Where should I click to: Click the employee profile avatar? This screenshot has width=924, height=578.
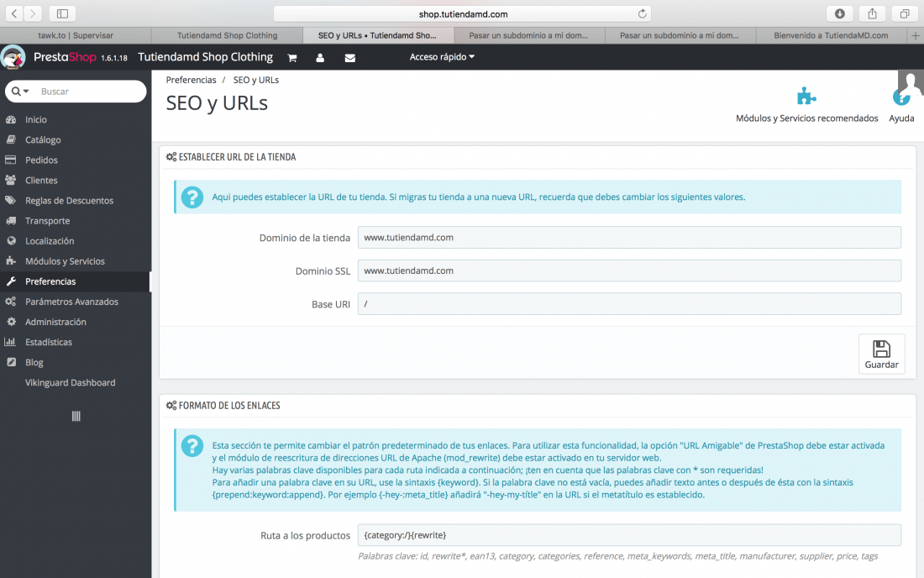pos(911,82)
